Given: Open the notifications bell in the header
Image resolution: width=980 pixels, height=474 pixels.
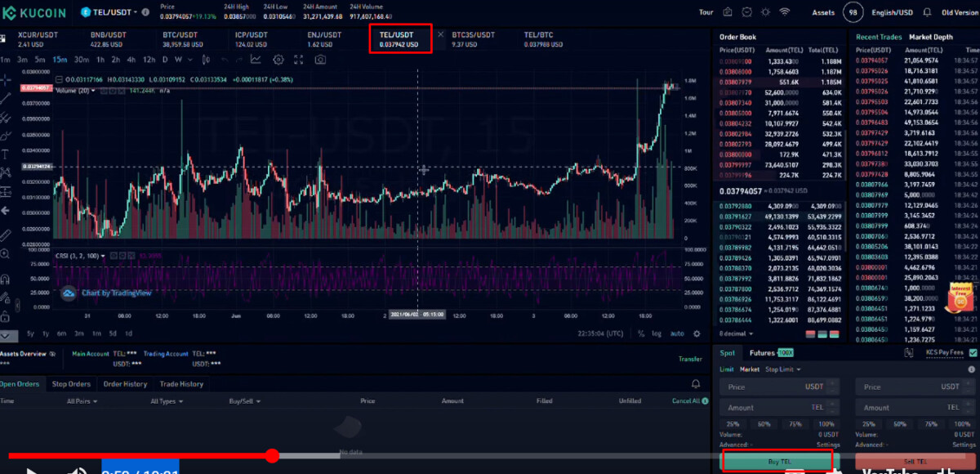Looking at the screenshot, I should click(x=927, y=13).
